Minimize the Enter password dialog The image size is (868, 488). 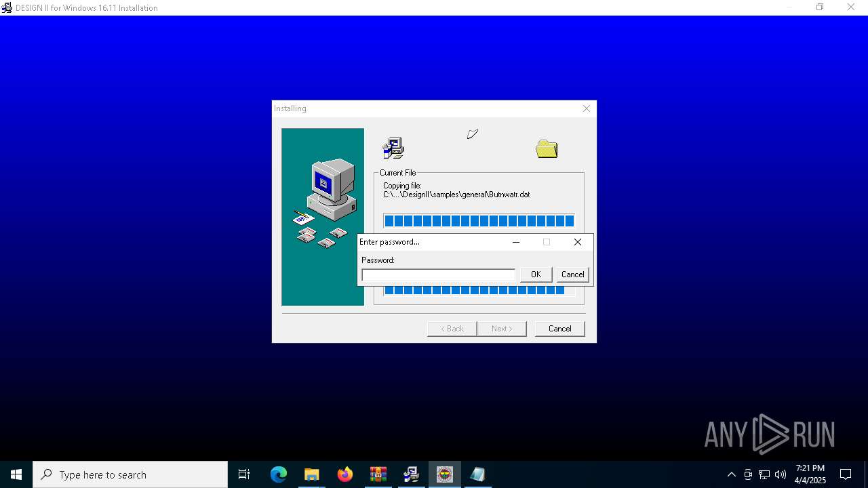[x=516, y=242]
